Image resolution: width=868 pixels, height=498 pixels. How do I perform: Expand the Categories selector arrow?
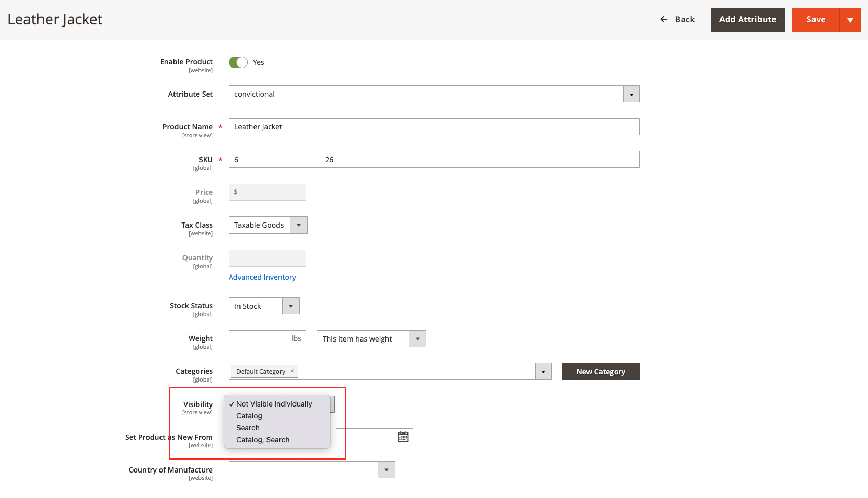[x=543, y=372]
